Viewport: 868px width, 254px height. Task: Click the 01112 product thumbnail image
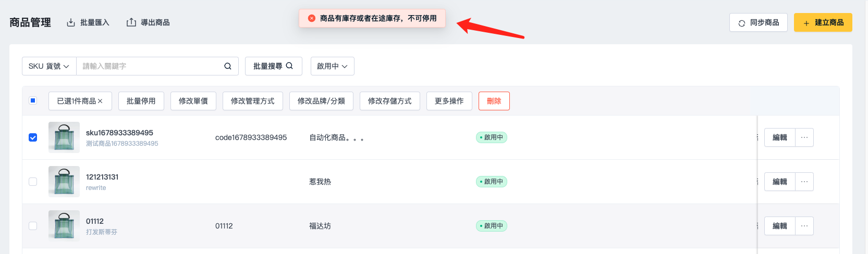tap(64, 226)
